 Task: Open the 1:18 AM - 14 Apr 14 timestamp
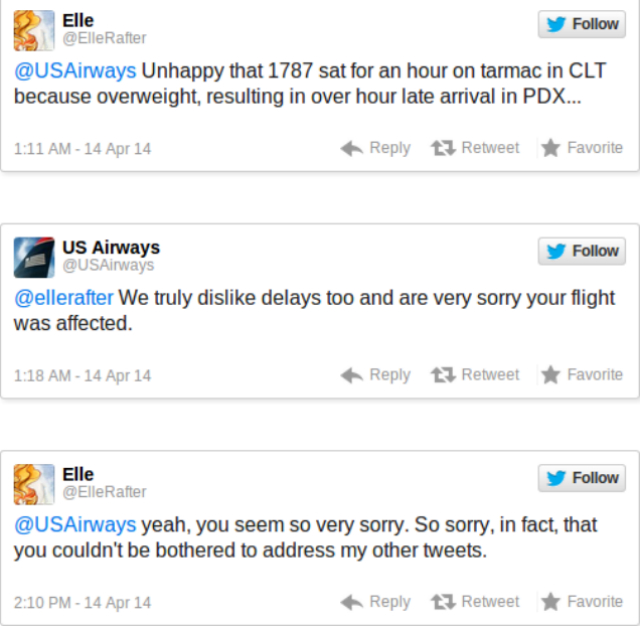(x=82, y=376)
